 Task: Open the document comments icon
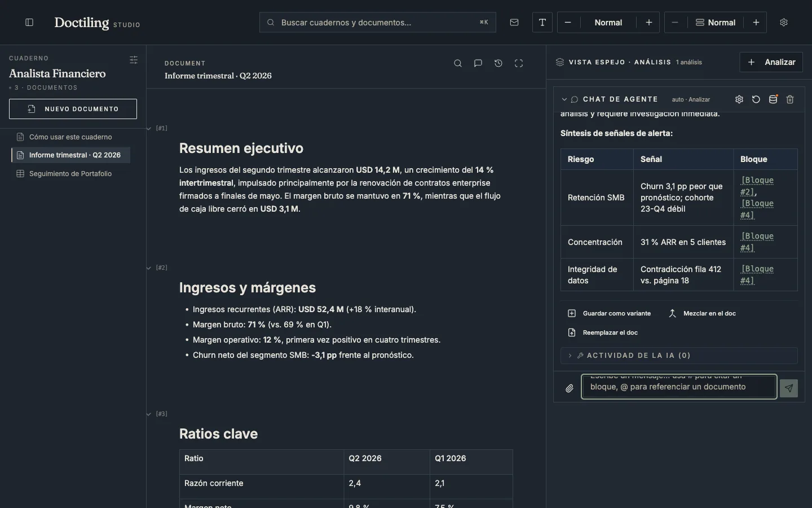pos(478,63)
